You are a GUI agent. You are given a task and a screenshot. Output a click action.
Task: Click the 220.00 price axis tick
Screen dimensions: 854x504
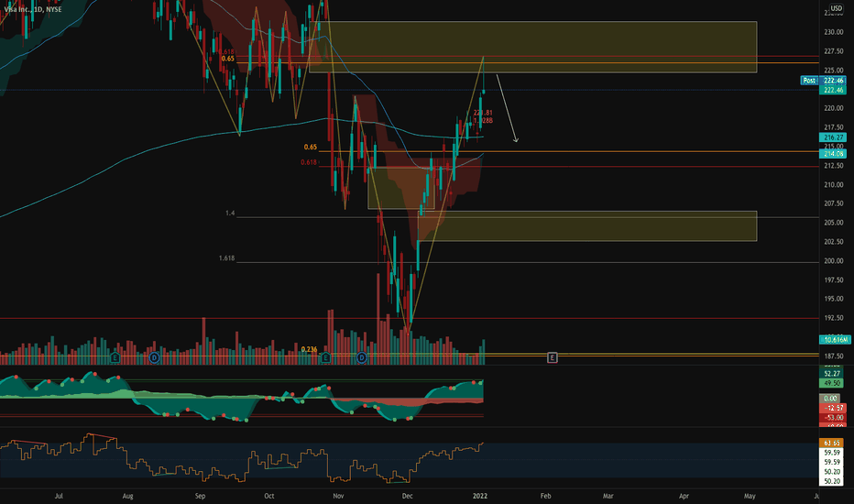tap(833, 108)
